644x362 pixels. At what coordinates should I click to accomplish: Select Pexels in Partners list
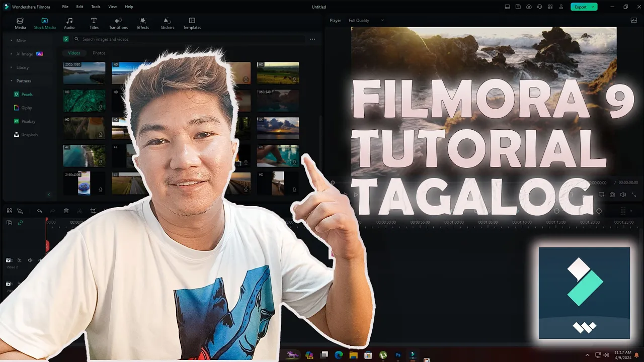(24, 95)
